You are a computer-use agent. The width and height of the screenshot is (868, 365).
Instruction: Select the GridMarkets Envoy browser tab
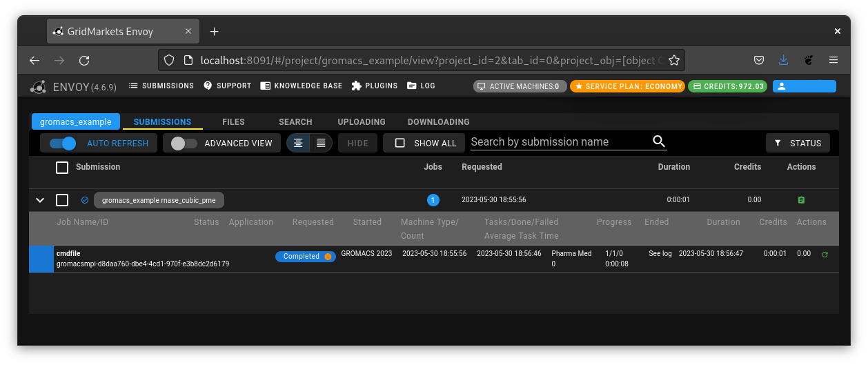(123, 31)
